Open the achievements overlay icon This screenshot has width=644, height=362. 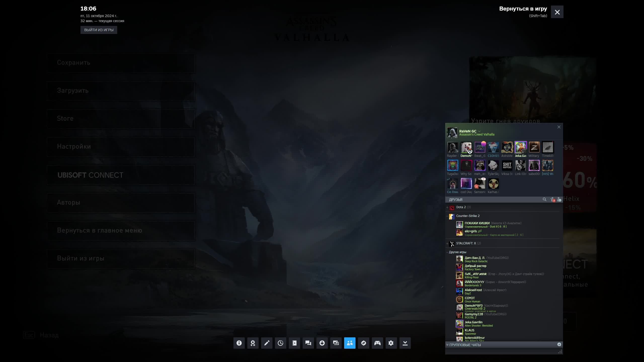253,343
